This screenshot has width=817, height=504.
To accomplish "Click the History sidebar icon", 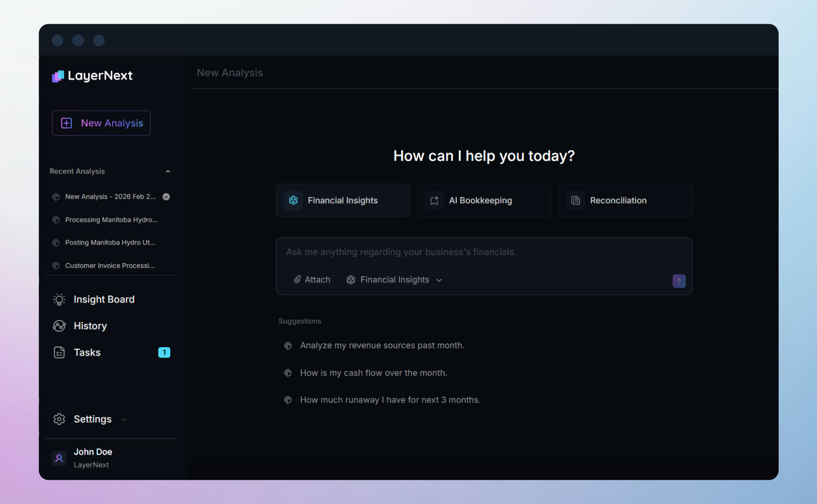I will click(59, 326).
